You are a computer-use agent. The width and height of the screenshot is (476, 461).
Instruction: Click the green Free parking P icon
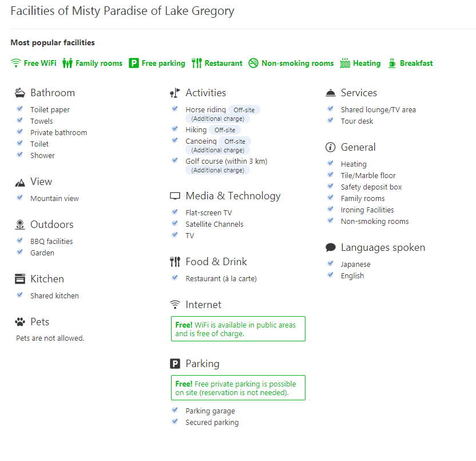(x=134, y=64)
